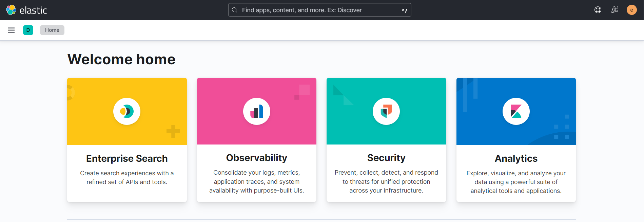Image resolution: width=644 pixels, height=222 pixels.
Task: Click the Enterprise Search description text
Action: point(127,178)
